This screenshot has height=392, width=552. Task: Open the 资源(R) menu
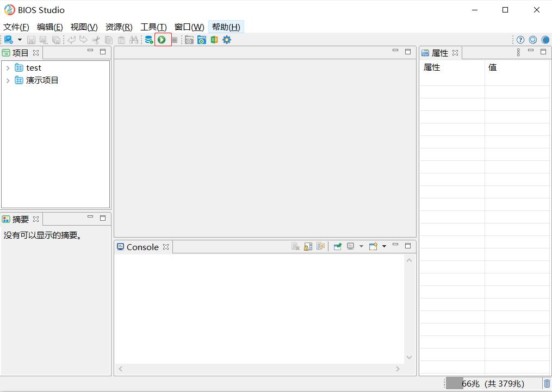119,27
